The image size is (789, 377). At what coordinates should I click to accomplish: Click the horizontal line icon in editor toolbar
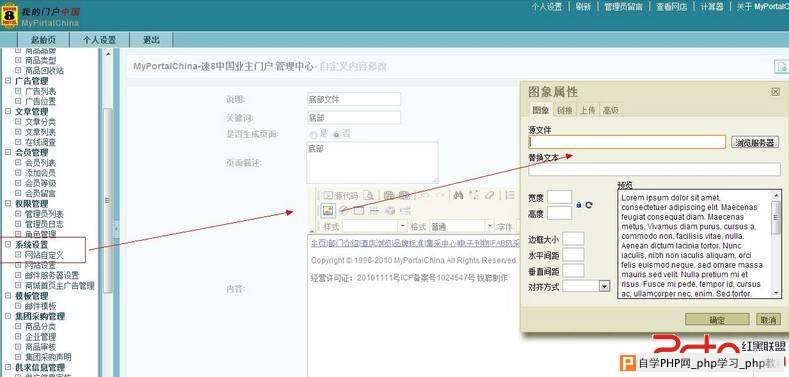pos(374,210)
